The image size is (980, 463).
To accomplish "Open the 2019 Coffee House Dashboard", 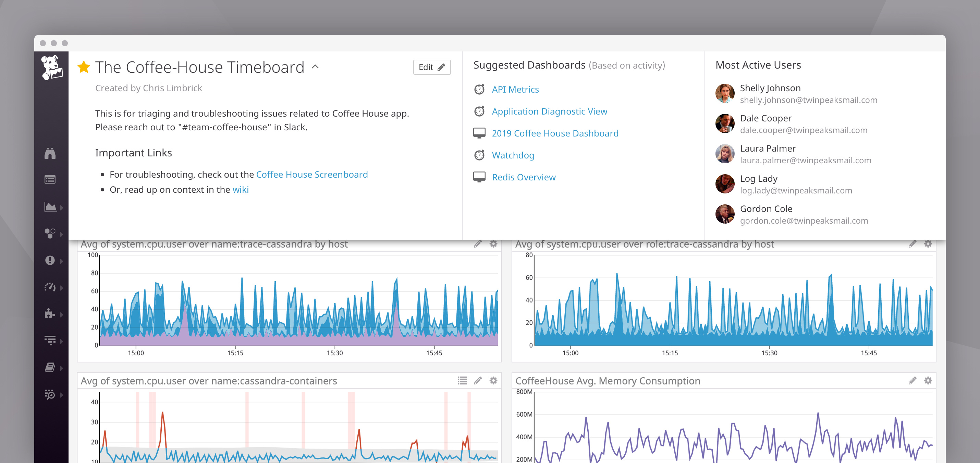I will (x=555, y=133).
